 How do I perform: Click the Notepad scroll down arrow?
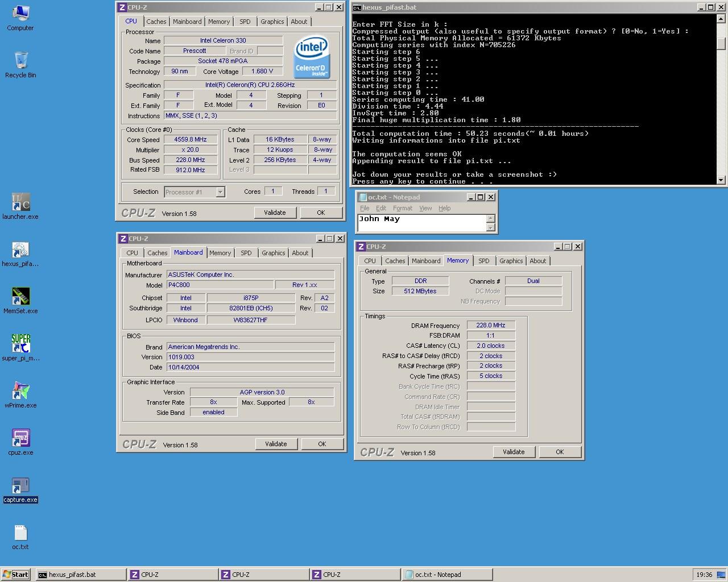tap(491, 227)
